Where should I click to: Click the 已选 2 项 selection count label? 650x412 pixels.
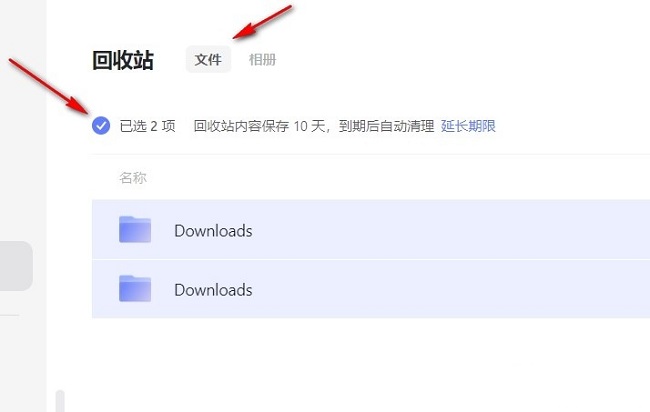[147, 126]
